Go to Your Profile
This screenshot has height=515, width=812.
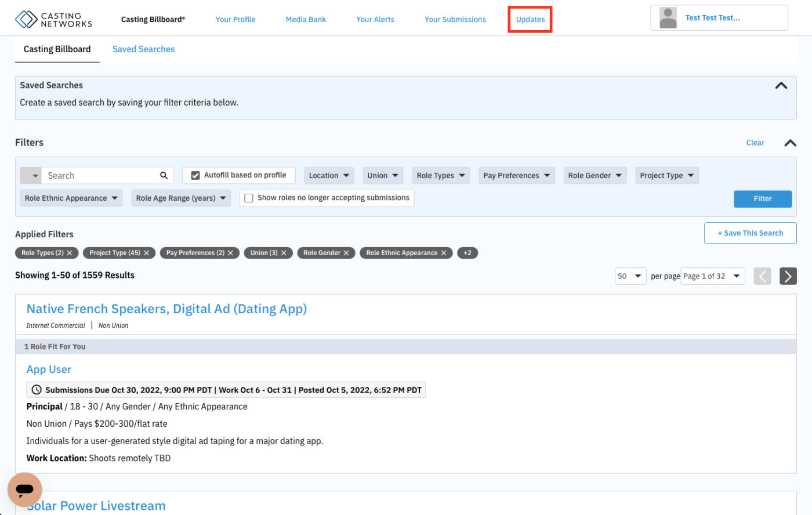[x=235, y=19]
